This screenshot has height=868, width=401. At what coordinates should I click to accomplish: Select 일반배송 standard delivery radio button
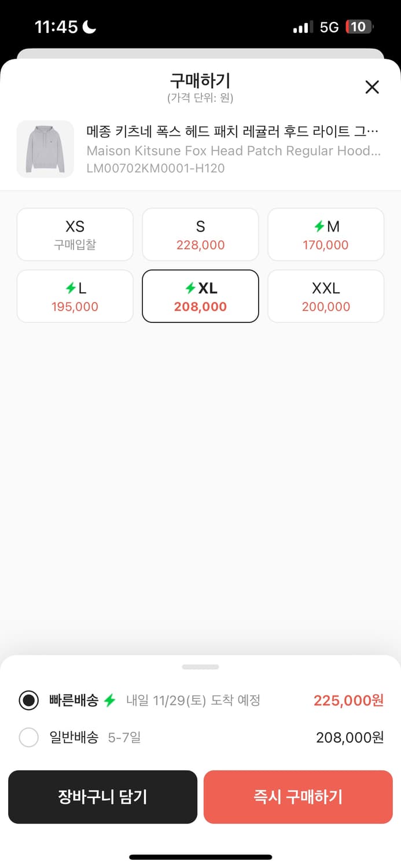click(28, 738)
